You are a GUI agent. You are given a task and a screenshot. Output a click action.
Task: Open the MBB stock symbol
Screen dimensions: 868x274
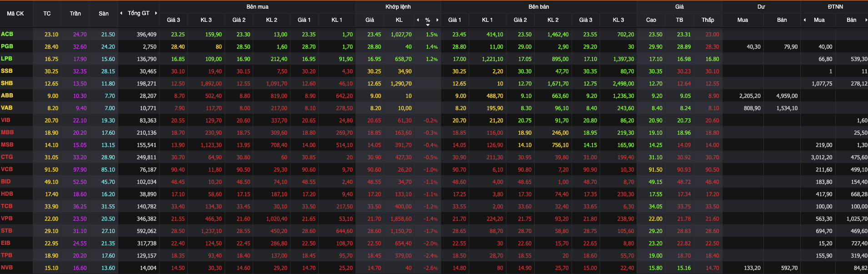pos(7,132)
